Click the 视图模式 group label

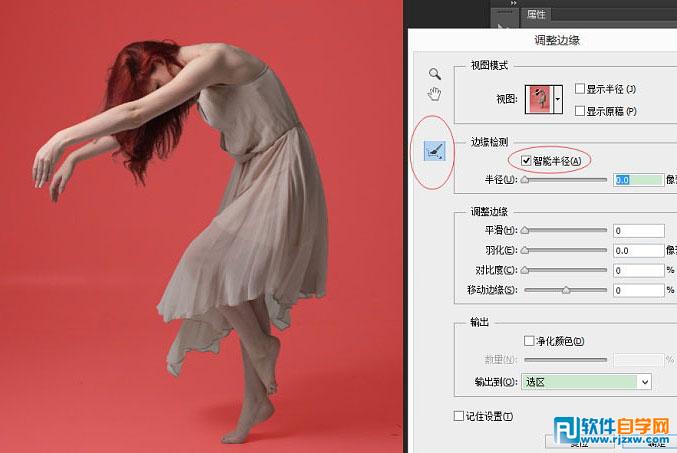tap(489, 65)
